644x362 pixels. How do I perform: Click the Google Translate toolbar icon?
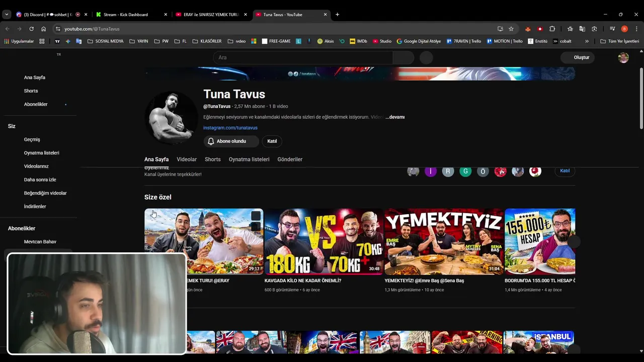582,29
